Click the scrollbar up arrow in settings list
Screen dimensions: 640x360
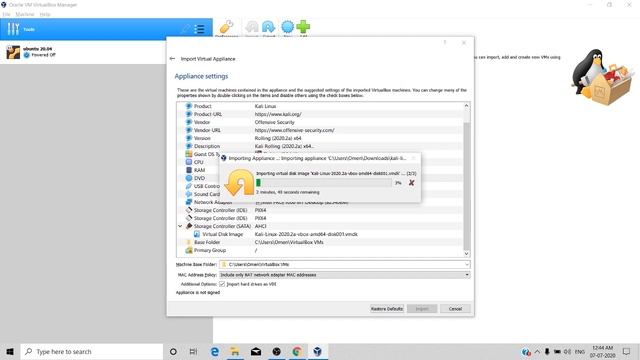click(466, 106)
